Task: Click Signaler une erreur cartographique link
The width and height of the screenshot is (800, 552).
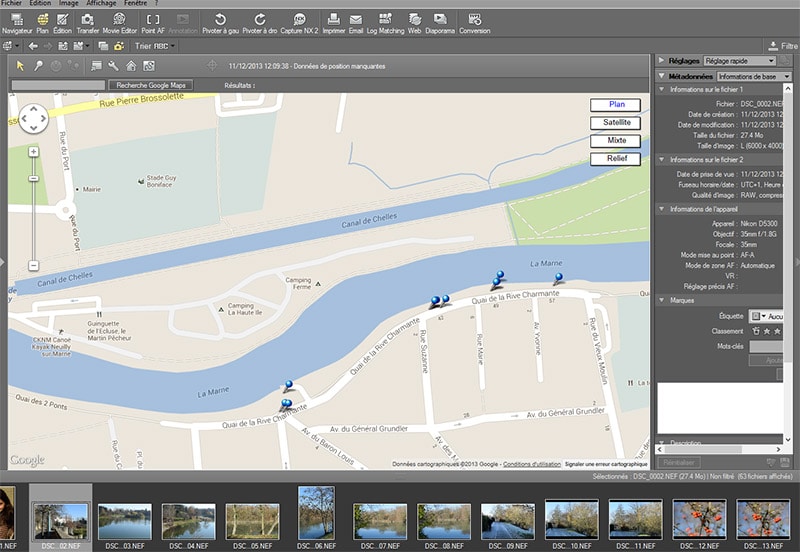Action: point(606,464)
